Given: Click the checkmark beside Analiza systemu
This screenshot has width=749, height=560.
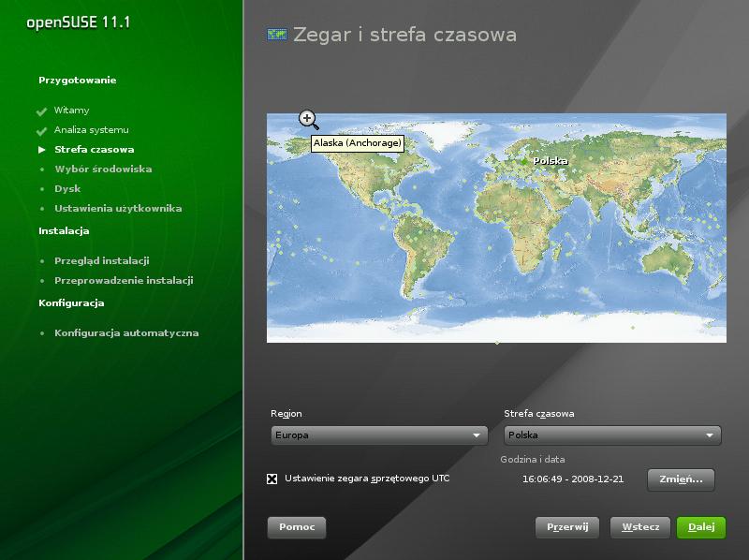Looking at the screenshot, I should click(x=41, y=131).
